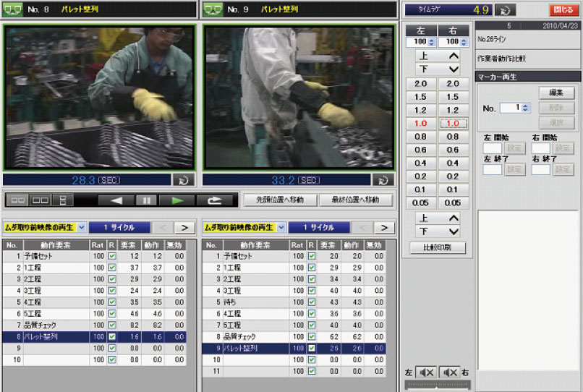The width and height of the screenshot is (583, 392).
Task: Go to previous cycle on left panel
Action: [x=163, y=227]
